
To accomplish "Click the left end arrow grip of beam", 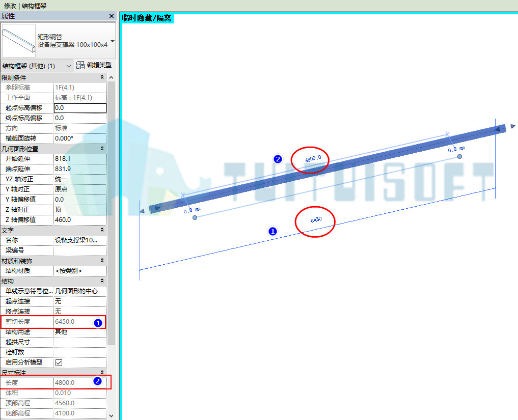I will 142,211.
